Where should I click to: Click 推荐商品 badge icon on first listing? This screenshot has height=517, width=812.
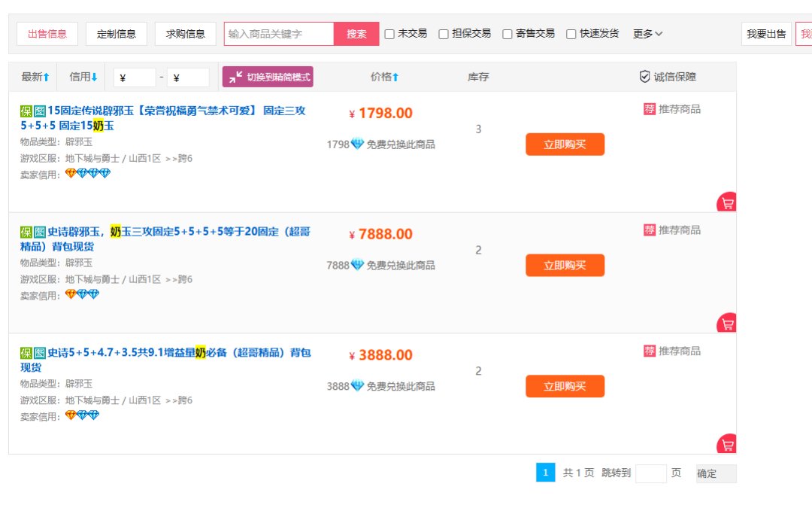(x=650, y=109)
